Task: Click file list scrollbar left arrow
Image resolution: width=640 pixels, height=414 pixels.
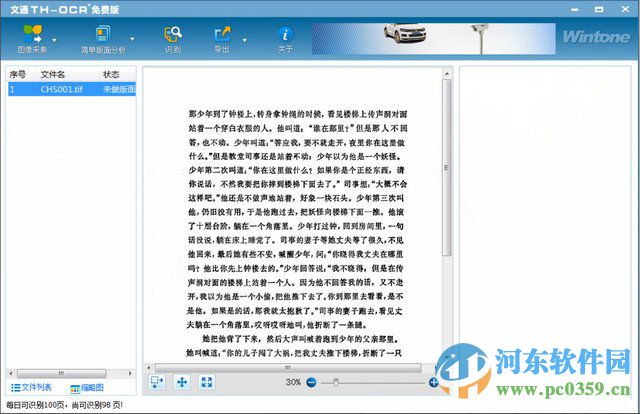Action: click(11, 373)
